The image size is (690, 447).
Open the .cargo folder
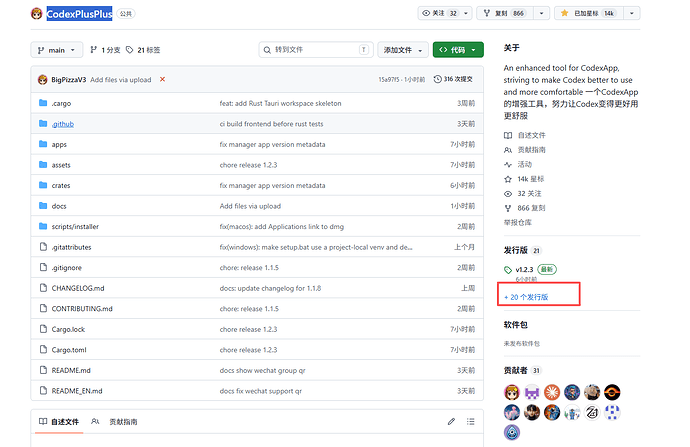tap(61, 103)
